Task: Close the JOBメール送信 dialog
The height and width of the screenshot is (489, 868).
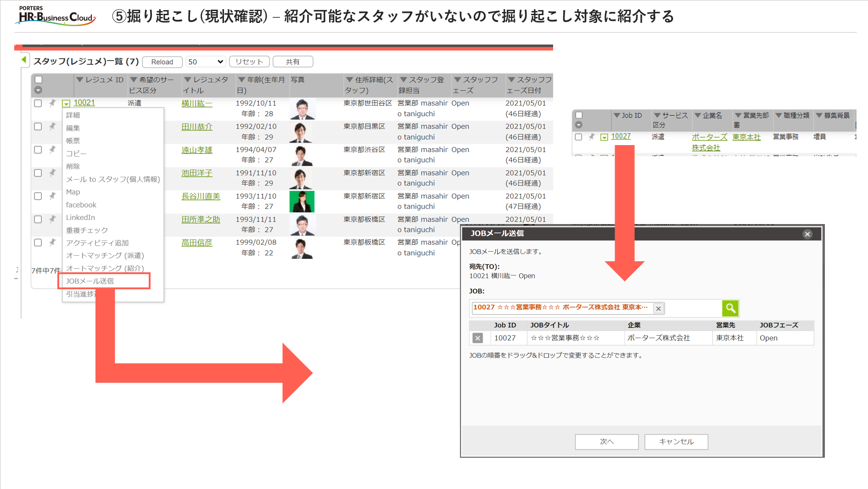Action: (807, 234)
